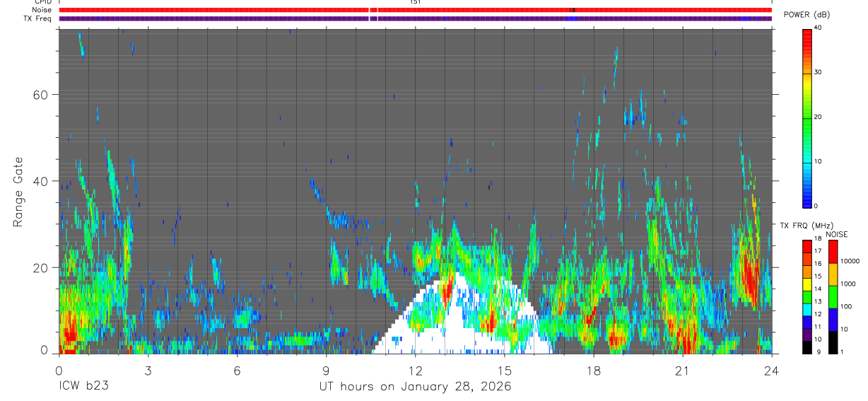Click the '20' tick on Range Gate axis
The width and height of the screenshot is (868, 401).
41,268
